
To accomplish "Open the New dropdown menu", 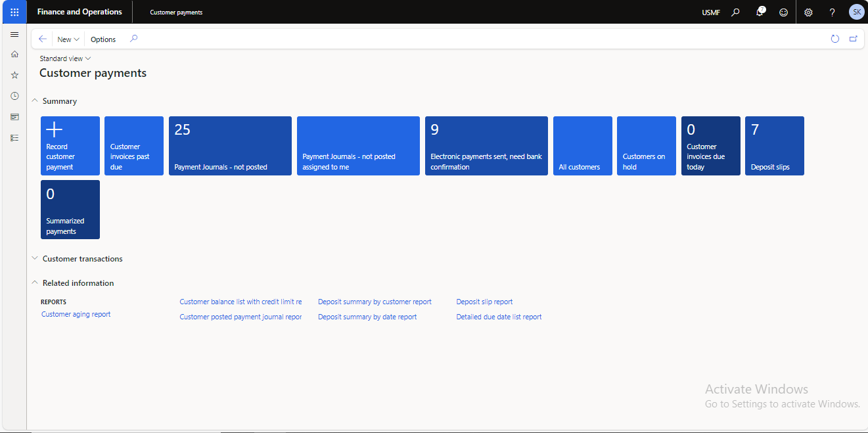I will (68, 39).
